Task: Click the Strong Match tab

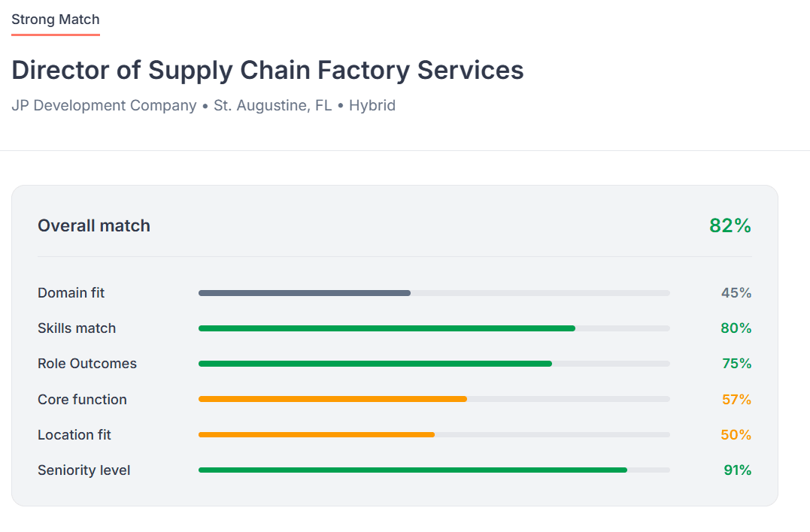Action: pyautogui.click(x=56, y=20)
